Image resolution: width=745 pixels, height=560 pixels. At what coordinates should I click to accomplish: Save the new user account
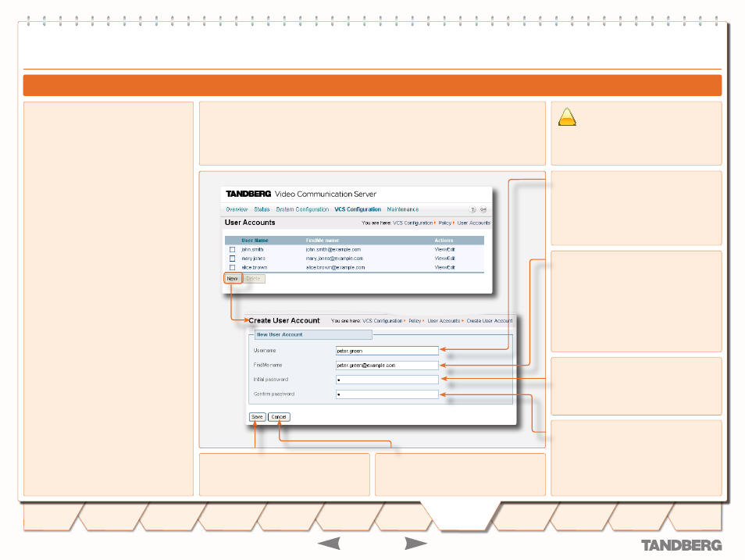[x=257, y=417]
